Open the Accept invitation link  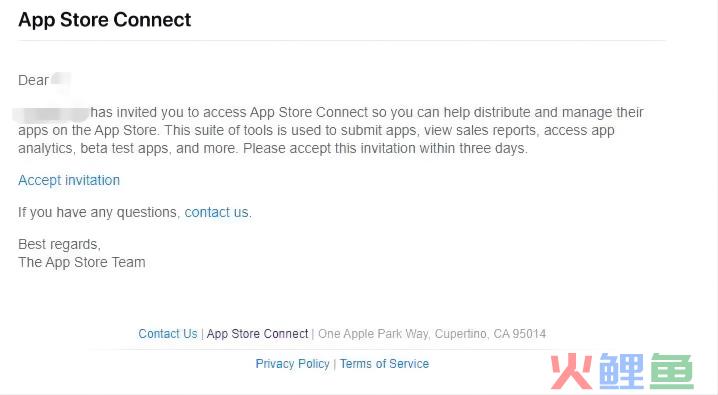click(69, 180)
